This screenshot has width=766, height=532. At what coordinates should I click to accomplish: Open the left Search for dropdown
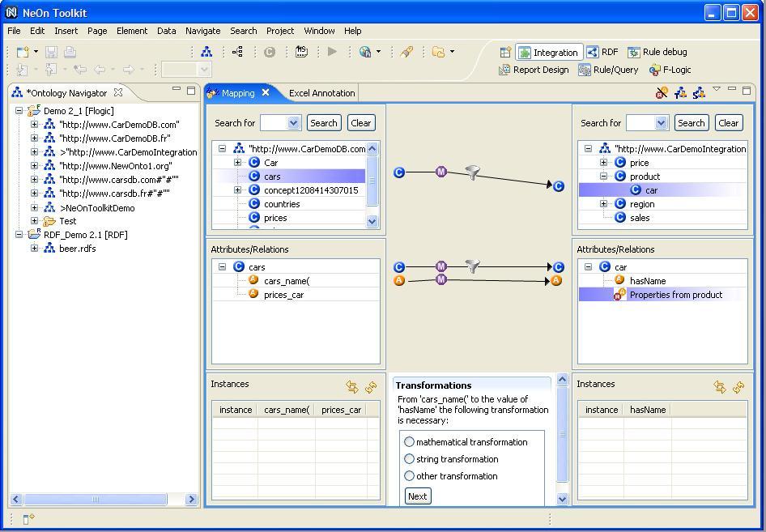[293, 123]
